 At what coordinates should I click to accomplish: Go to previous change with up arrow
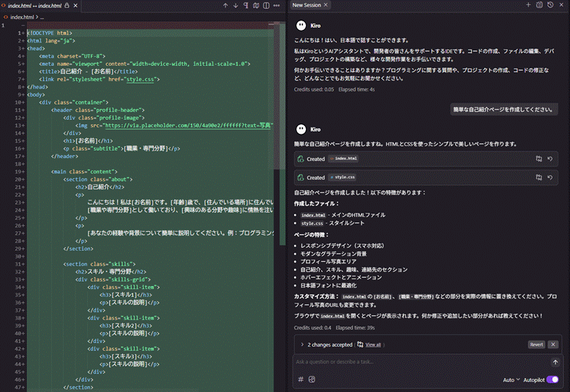click(x=225, y=6)
